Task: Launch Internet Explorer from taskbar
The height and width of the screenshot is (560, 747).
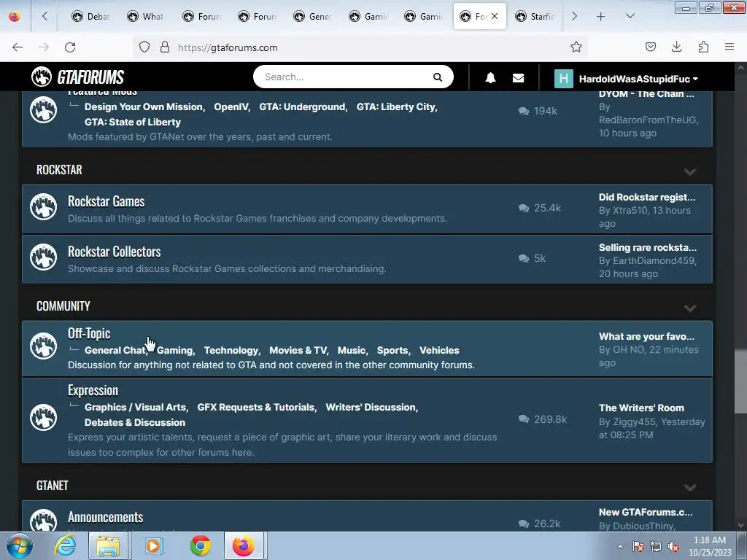Action: coord(65,545)
